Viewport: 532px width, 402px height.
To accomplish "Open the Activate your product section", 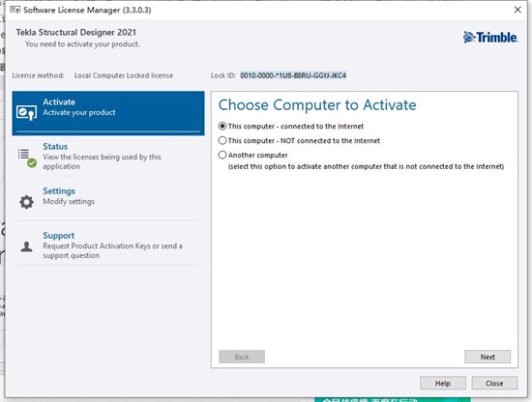I will [108, 113].
